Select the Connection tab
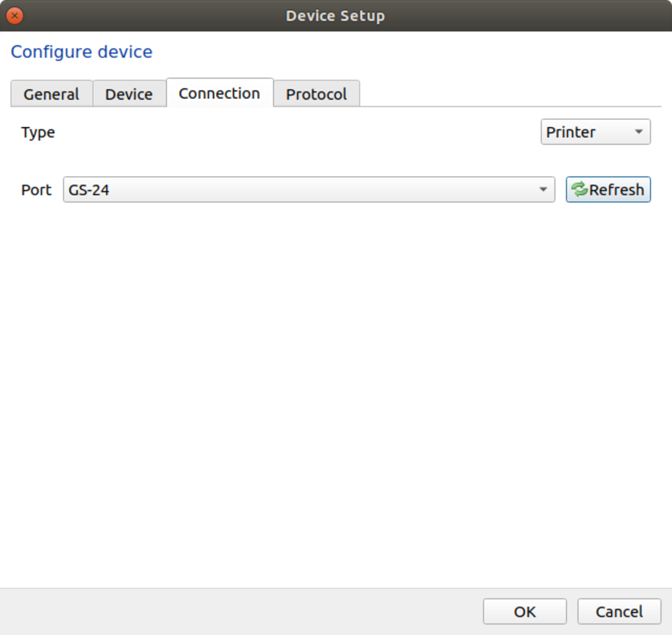The image size is (672, 635). (x=219, y=93)
